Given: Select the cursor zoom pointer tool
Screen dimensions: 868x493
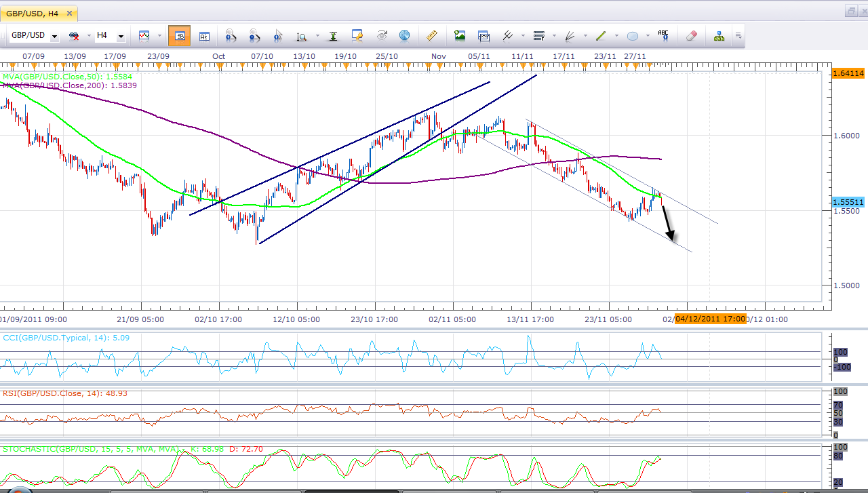Looking at the screenshot, I should coord(278,36).
